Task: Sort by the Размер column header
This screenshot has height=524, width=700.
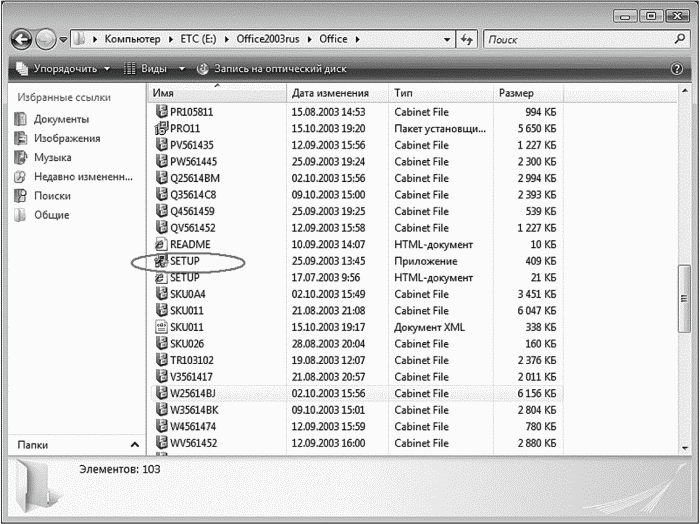Action: click(529, 93)
